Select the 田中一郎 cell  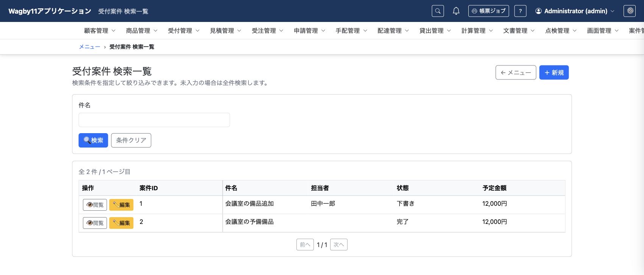pyautogui.click(x=351, y=205)
